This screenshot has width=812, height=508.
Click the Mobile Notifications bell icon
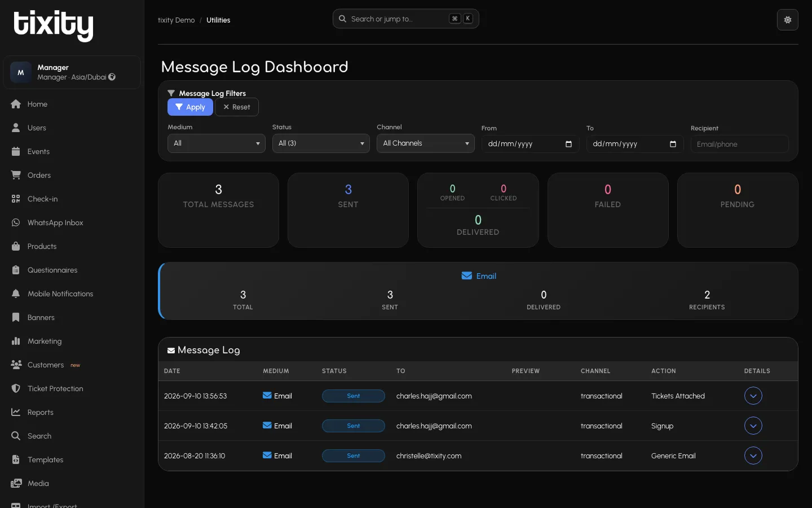(x=16, y=294)
